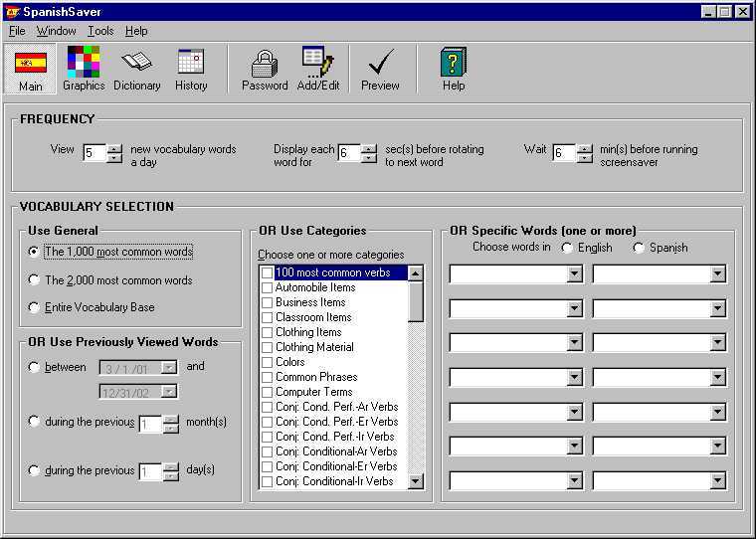Image resolution: width=756 pixels, height=539 pixels.
Task: Click the wait minutes input field
Action: click(564, 153)
